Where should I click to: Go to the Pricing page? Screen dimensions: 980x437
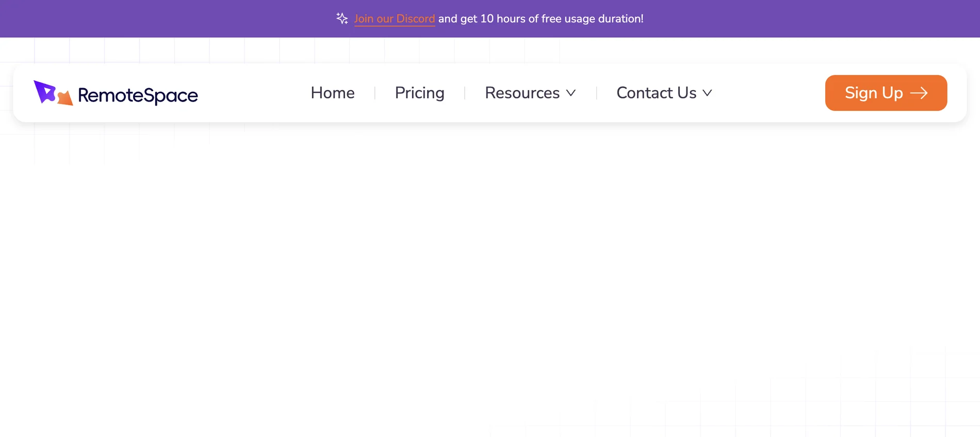(419, 93)
